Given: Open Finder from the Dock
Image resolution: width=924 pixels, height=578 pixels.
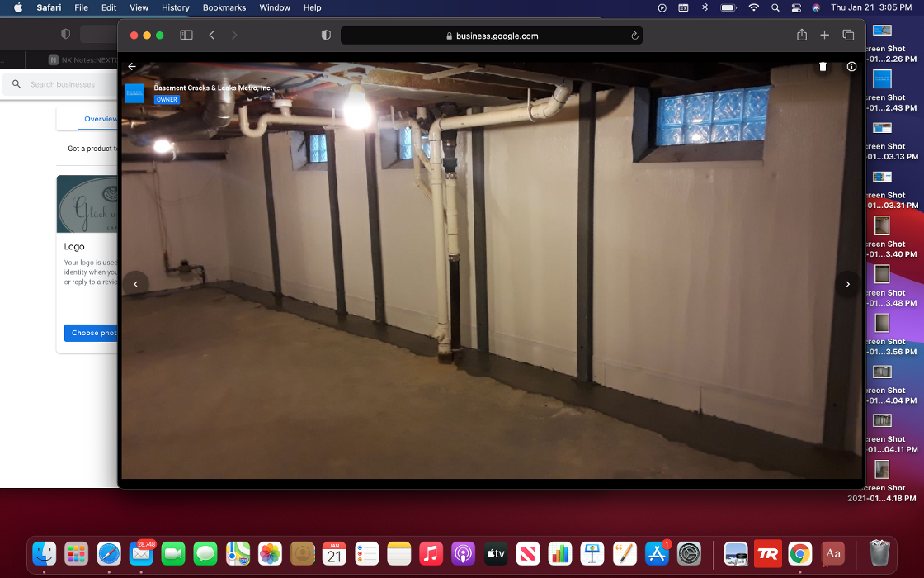Looking at the screenshot, I should point(45,554).
